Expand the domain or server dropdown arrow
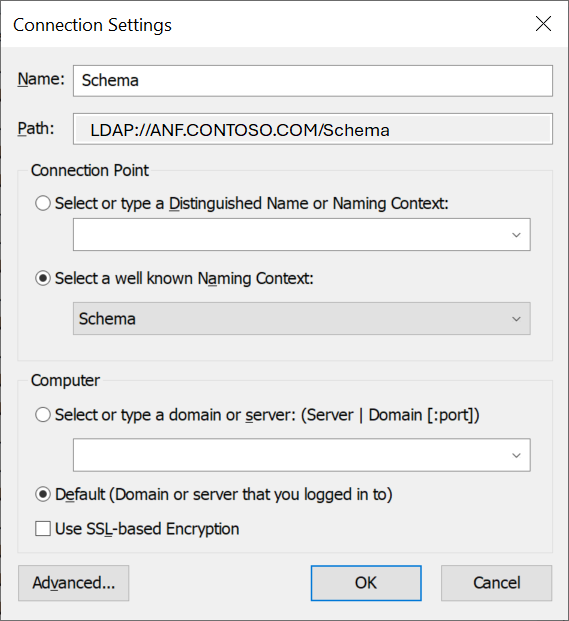This screenshot has height=621, width=569. pyautogui.click(x=516, y=455)
